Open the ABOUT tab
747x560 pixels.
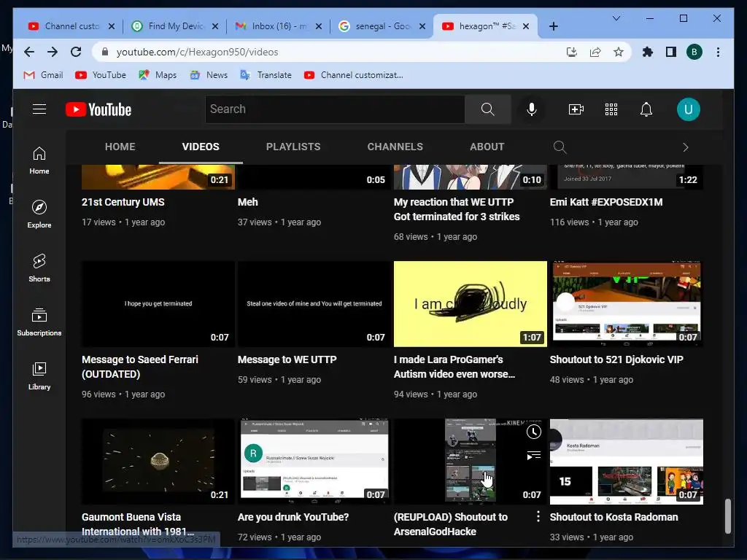click(487, 147)
